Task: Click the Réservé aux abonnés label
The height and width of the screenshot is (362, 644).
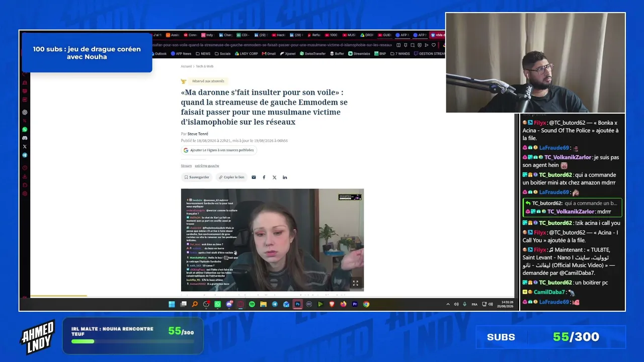Action: coord(208,81)
